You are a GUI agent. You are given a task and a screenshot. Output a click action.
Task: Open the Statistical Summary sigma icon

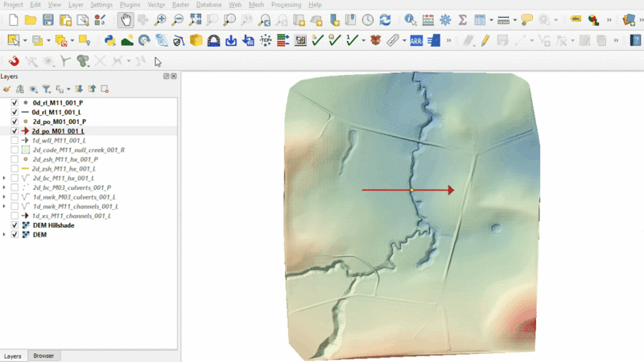point(463,19)
